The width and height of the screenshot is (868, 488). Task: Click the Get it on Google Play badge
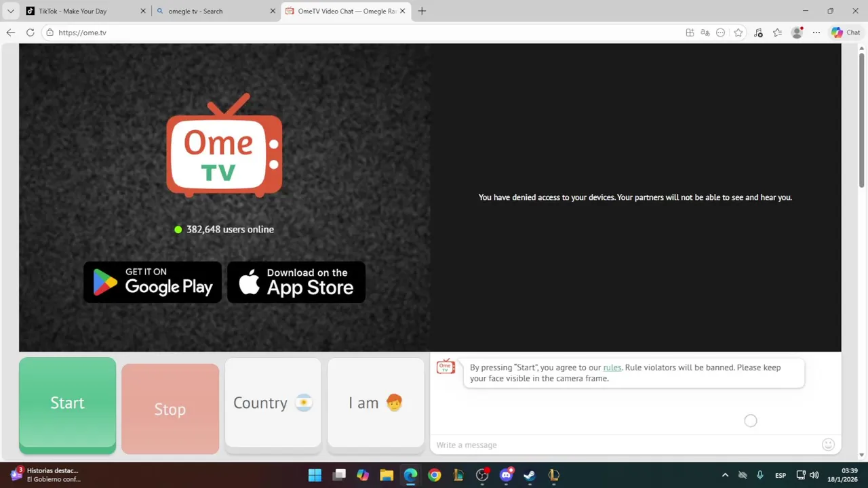pyautogui.click(x=153, y=282)
